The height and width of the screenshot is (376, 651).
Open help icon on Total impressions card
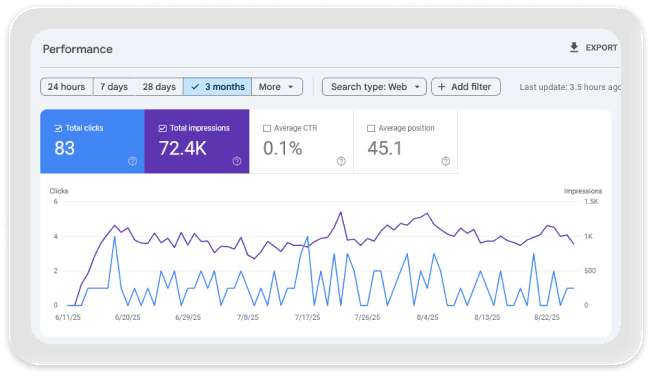click(237, 161)
